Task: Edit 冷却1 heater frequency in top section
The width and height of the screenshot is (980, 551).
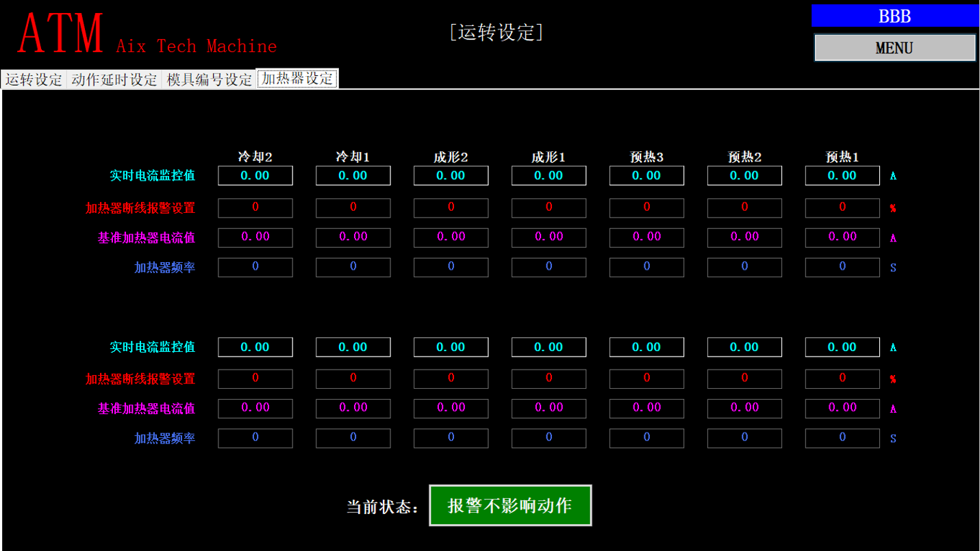Action: 353,267
